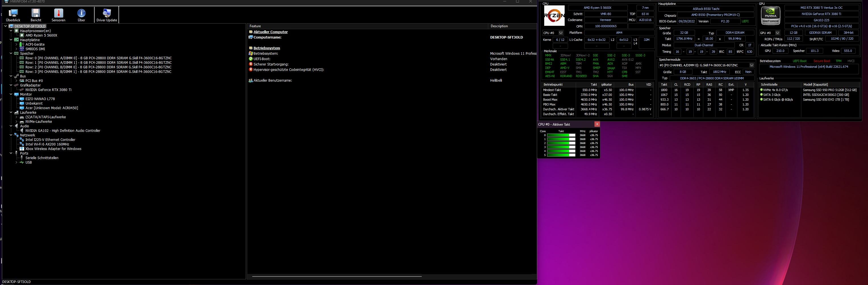This screenshot has width=868, height=285.
Task: Open the CPU #0 selector dropdown
Action: (553, 33)
